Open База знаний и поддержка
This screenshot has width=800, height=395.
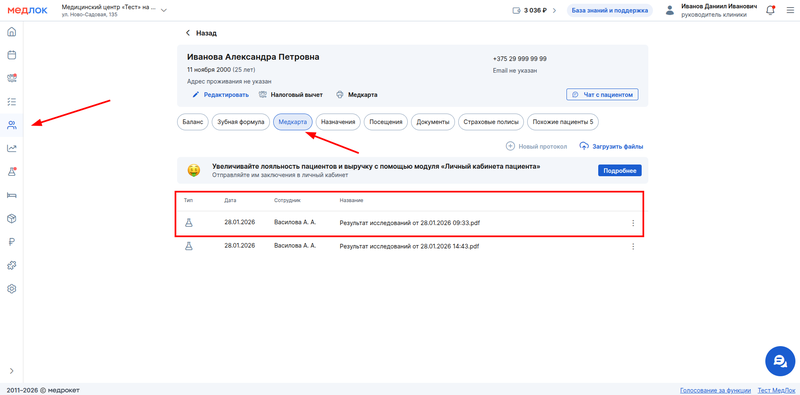point(610,10)
